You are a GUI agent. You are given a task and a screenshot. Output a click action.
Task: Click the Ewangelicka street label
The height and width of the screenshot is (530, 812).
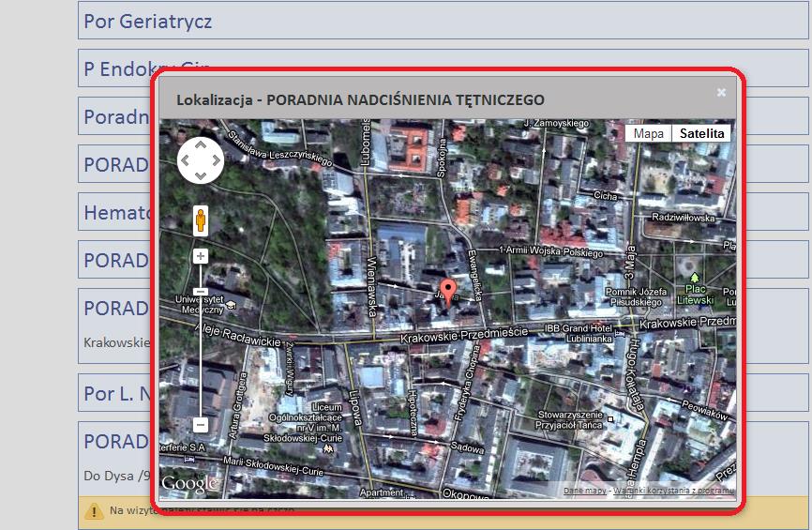[x=475, y=275]
